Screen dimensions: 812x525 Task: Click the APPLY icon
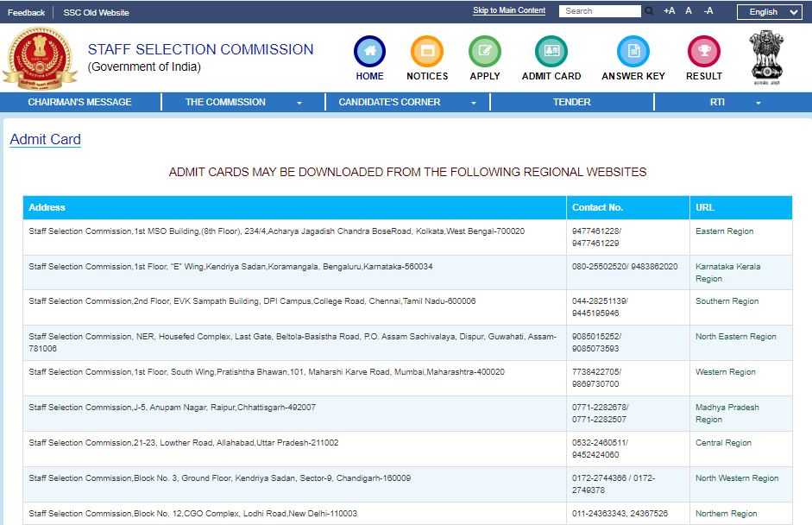click(x=484, y=52)
